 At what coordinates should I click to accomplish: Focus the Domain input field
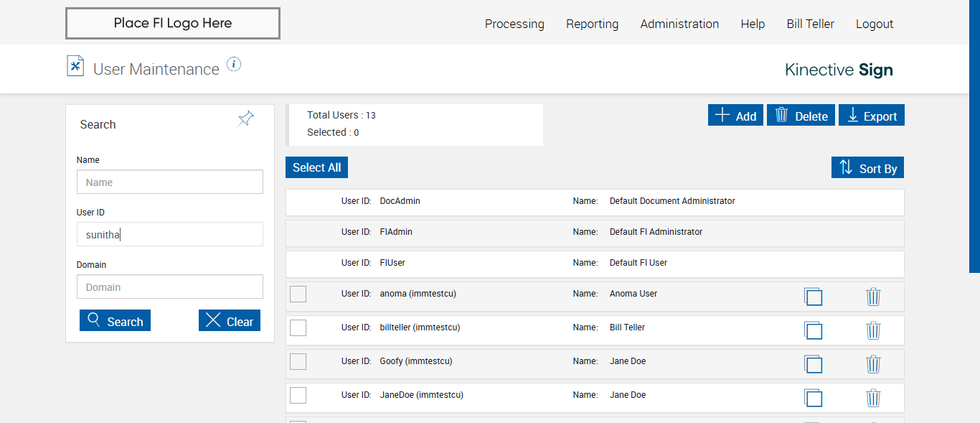(170, 287)
